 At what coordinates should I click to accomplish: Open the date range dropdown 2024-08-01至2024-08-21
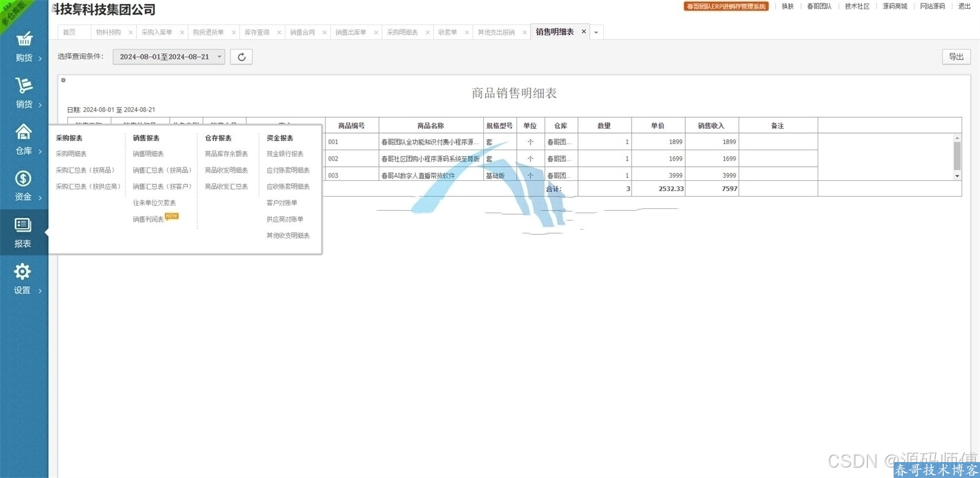click(169, 57)
